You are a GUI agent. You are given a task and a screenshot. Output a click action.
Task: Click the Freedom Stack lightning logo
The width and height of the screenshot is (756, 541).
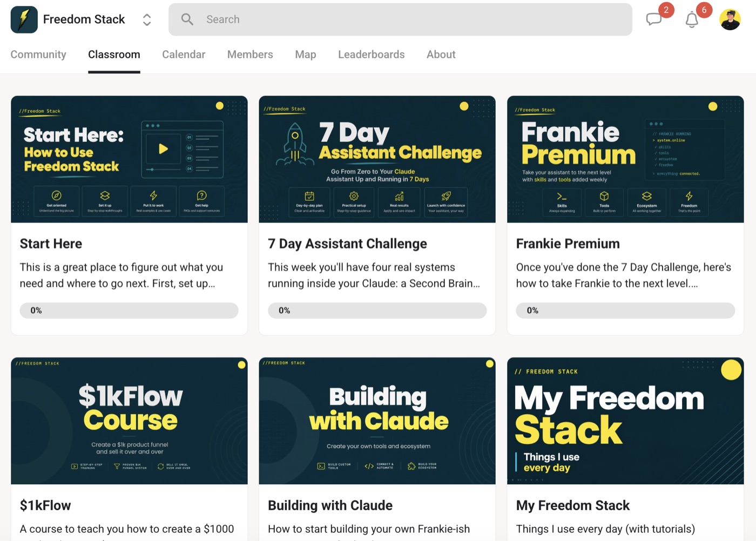click(x=24, y=19)
